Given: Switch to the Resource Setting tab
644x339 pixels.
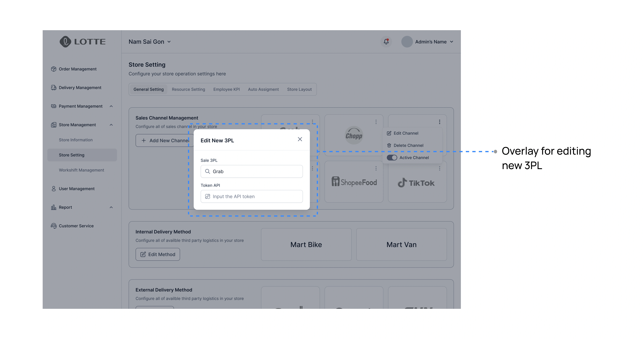Looking at the screenshot, I should coord(188,89).
